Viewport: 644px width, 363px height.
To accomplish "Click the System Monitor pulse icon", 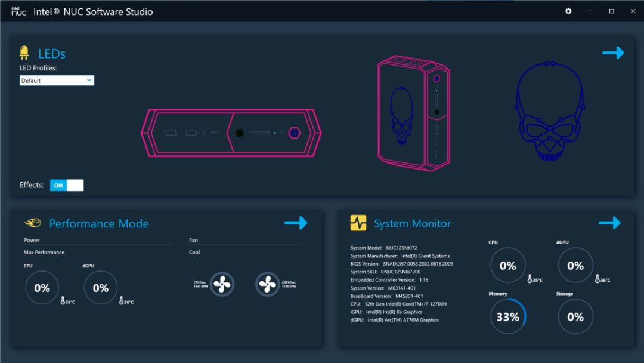I will [x=358, y=223].
